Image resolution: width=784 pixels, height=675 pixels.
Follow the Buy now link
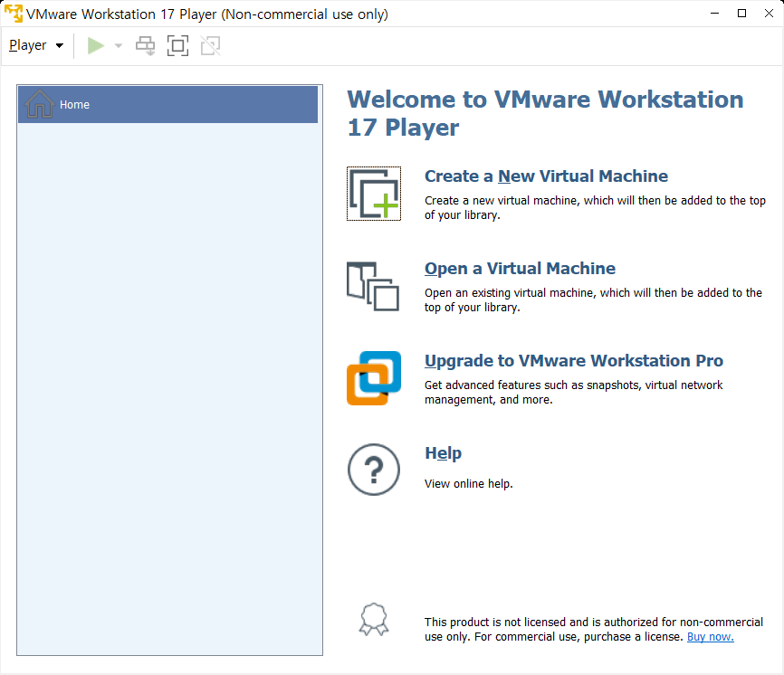tap(711, 636)
